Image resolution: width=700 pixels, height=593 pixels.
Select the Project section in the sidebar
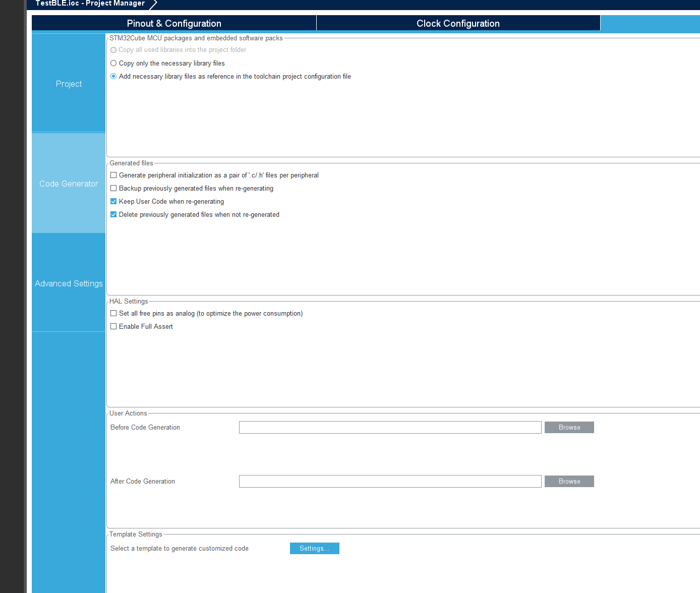[x=68, y=84]
